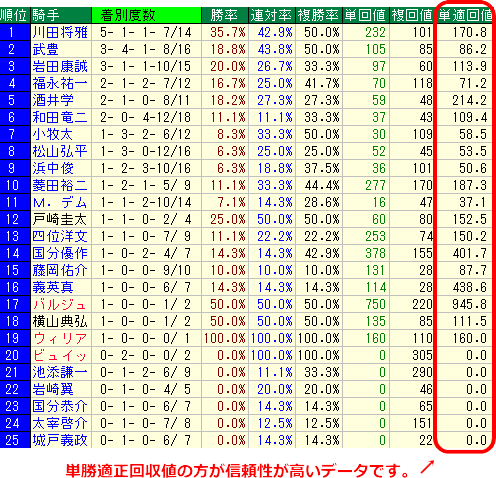
Task: Click the 勝率 column header
Action: pyautogui.click(x=225, y=15)
